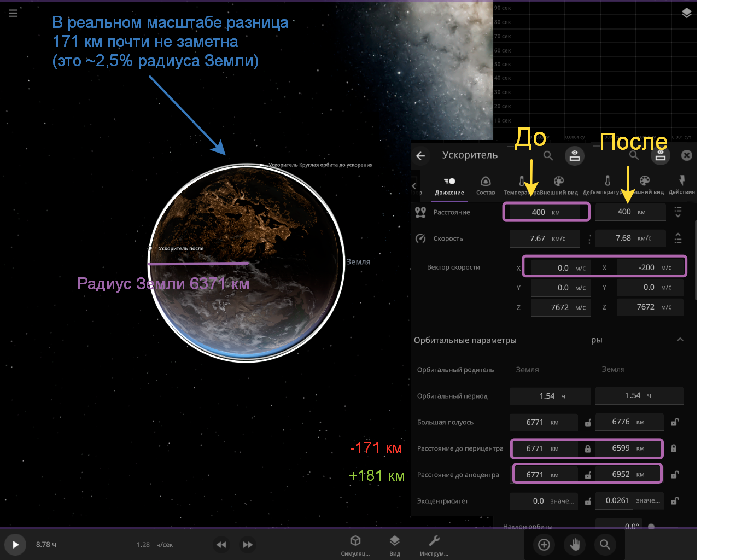Open the Внешний вид tab next to Состав
The height and width of the screenshot is (560, 736).
click(x=559, y=185)
